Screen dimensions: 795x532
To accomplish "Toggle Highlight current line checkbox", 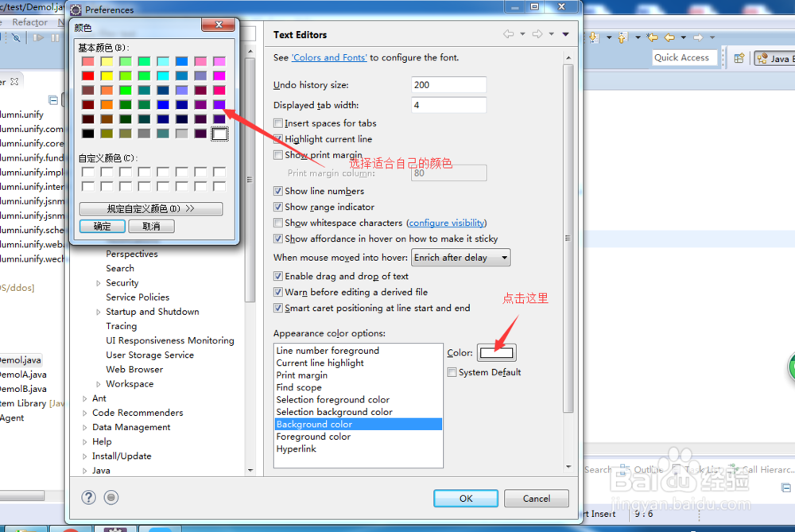I will point(277,139).
